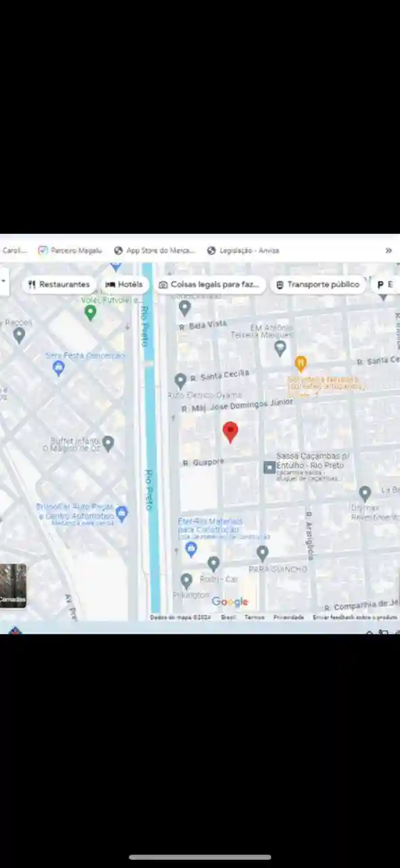
Task: Open the Termos link in footer
Action: pos(254,617)
